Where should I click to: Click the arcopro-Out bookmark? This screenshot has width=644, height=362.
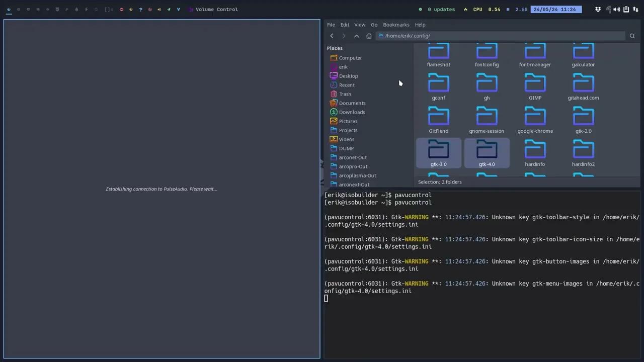(x=353, y=166)
